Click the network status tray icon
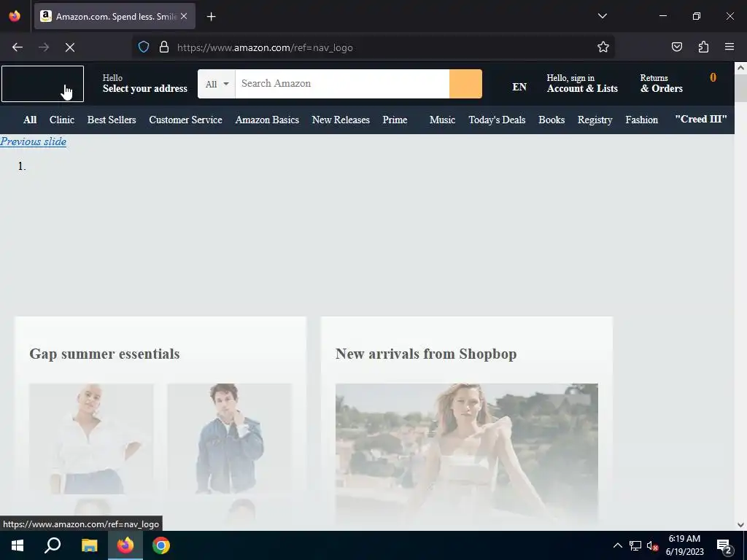The width and height of the screenshot is (747, 560). 635,545
